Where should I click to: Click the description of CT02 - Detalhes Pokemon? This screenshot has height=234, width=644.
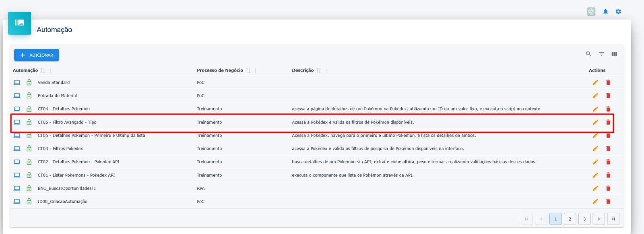pos(414,162)
